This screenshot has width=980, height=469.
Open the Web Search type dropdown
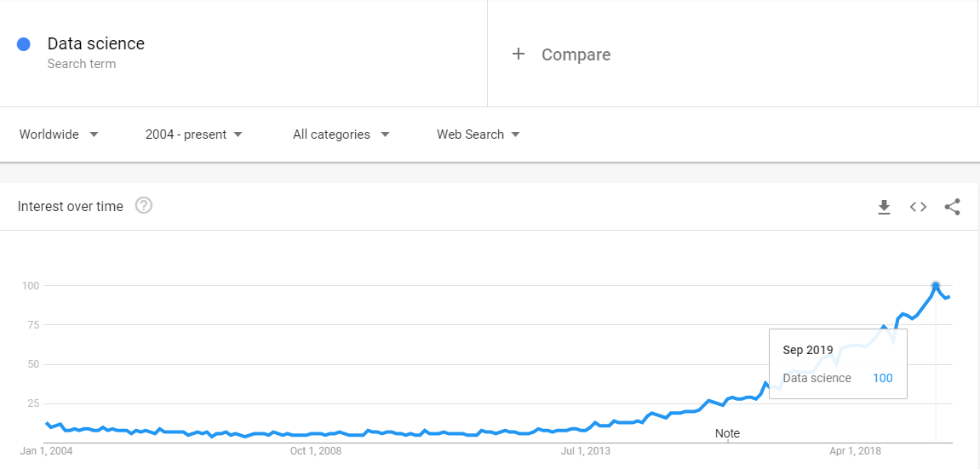point(479,134)
